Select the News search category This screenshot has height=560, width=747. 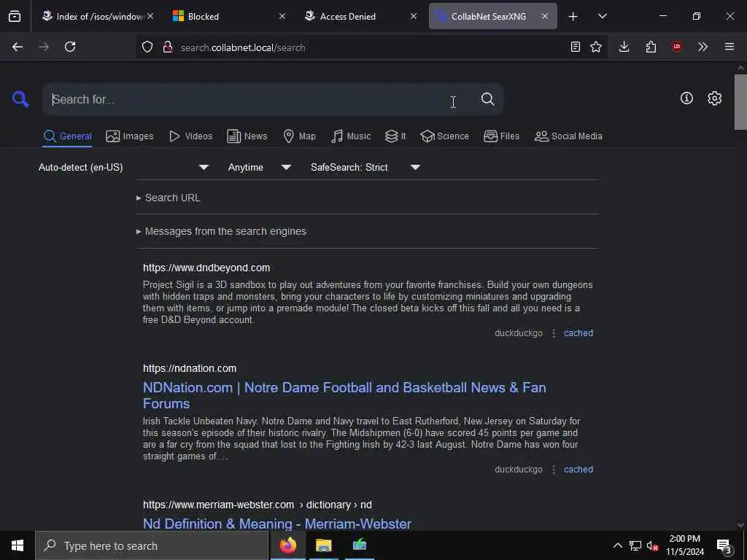pos(247,136)
